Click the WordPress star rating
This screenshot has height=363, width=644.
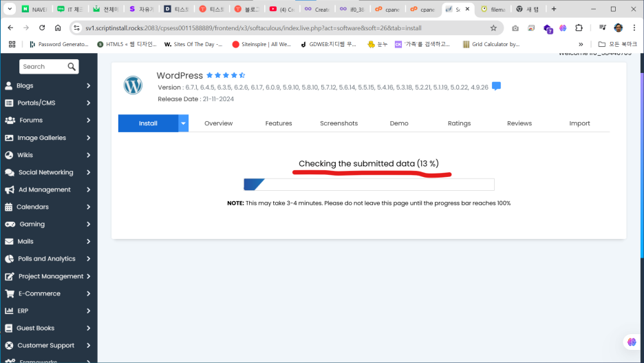click(226, 75)
